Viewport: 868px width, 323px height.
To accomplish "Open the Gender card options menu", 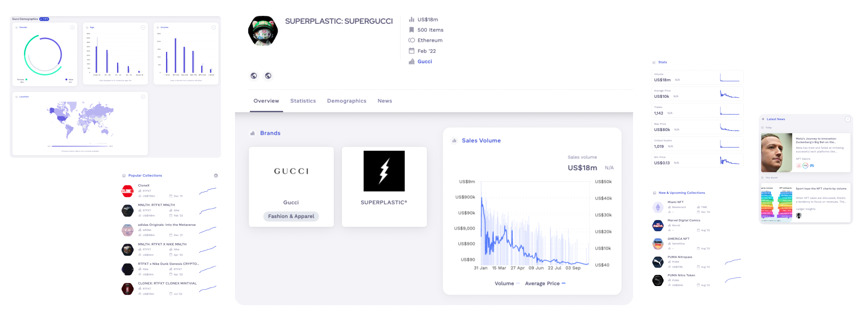I will pyautogui.click(x=72, y=27).
